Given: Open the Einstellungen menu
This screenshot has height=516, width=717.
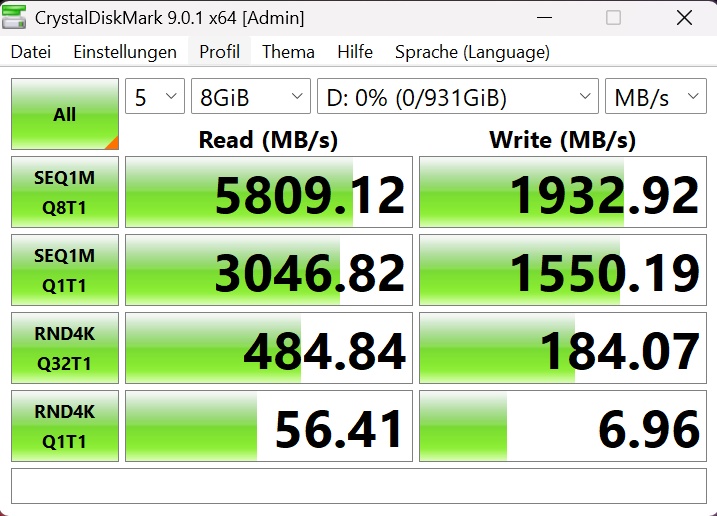Looking at the screenshot, I should click(x=125, y=52).
